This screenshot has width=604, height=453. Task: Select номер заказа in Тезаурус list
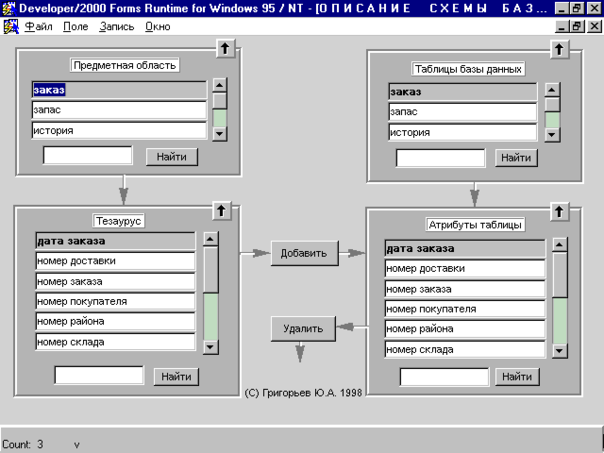116,281
